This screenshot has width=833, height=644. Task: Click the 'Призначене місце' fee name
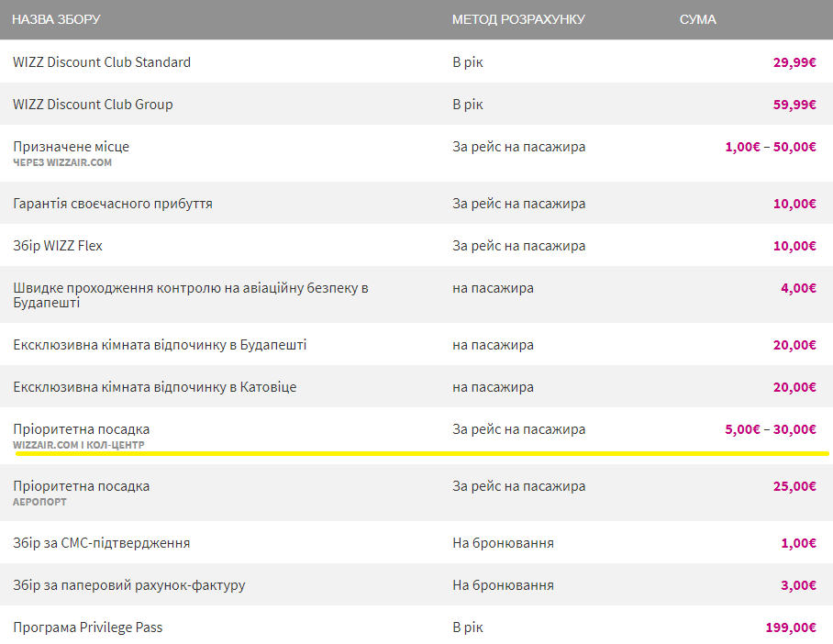[x=71, y=147]
